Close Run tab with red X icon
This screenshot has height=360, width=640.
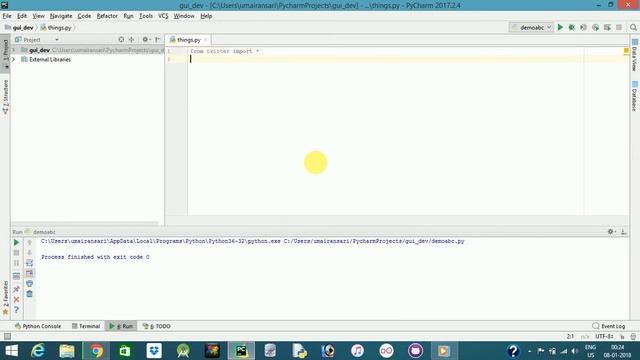(16, 300)
